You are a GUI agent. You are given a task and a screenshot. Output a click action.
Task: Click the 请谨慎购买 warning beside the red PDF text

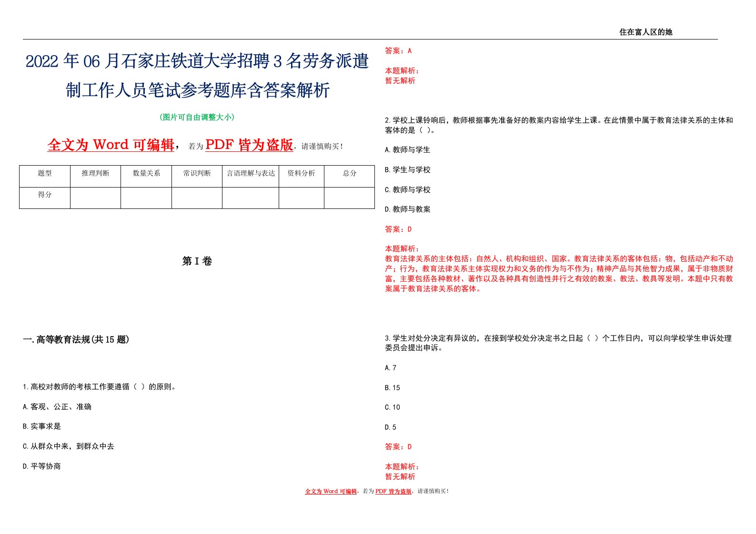(x=322, y=147)
